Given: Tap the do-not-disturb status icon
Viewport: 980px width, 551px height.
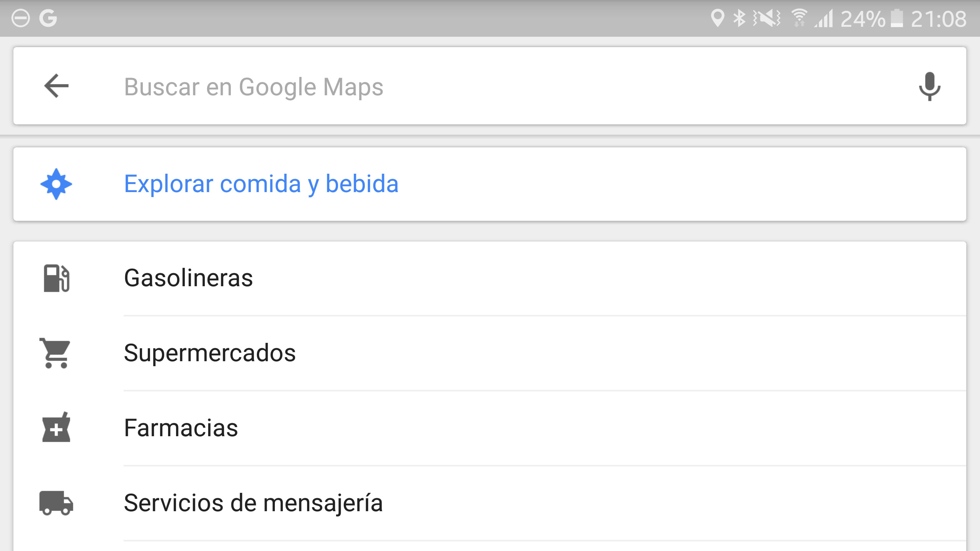Looking at the screenshot, I should (x=20, y=18).
